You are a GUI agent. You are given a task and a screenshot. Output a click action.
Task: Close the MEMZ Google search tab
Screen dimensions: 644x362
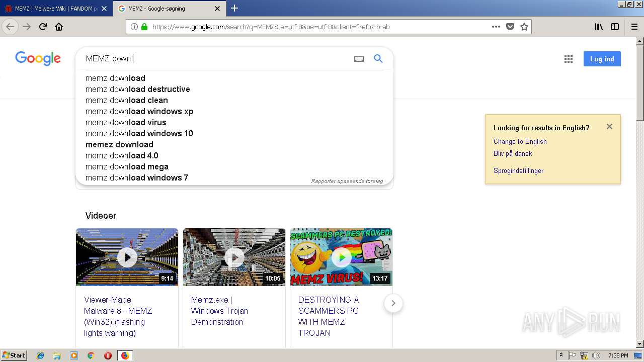(x=217, y=9)
